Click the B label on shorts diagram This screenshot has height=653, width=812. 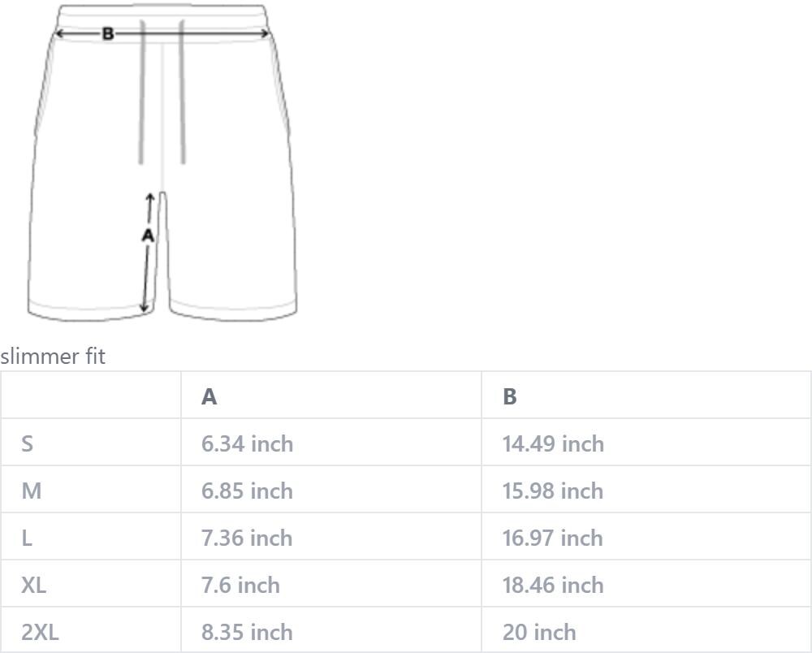click(x=108, y=33)
